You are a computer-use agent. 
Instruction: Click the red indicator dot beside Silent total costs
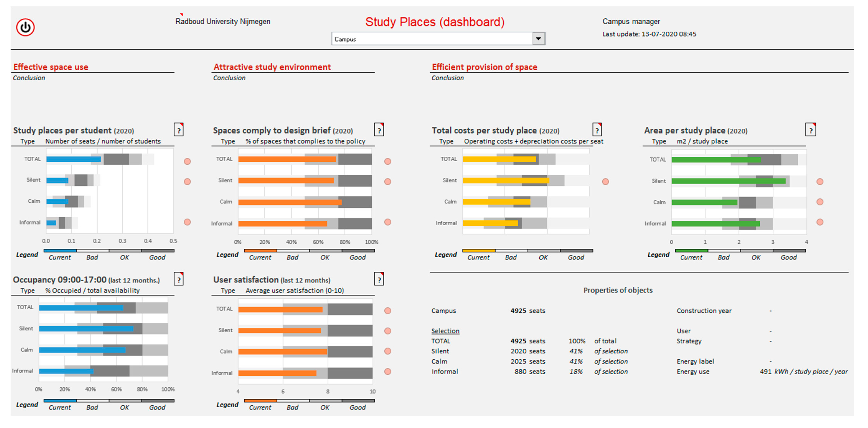click(x=606, y=182)
